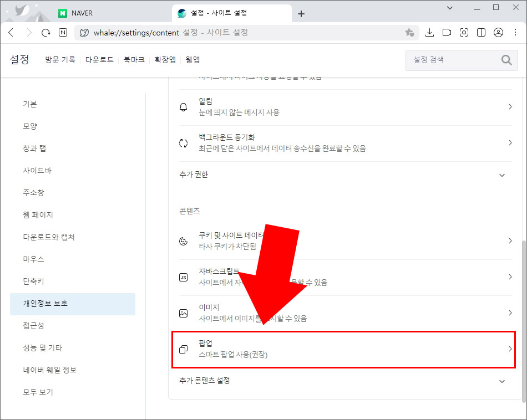Click the popup window icon beside 팝업
Viewport: 527px width, 420px height.
183,348
